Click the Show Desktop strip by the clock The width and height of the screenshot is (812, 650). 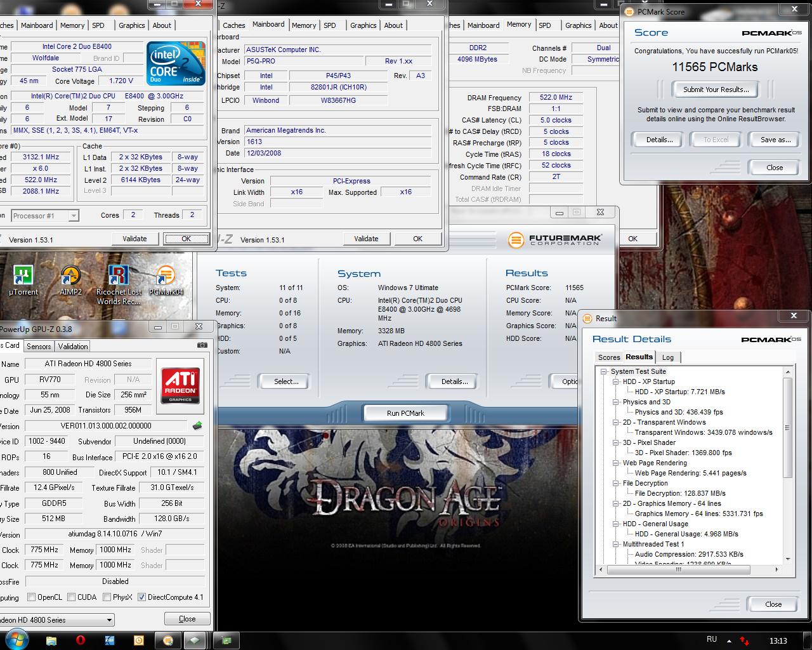click(x=807, y=640)
